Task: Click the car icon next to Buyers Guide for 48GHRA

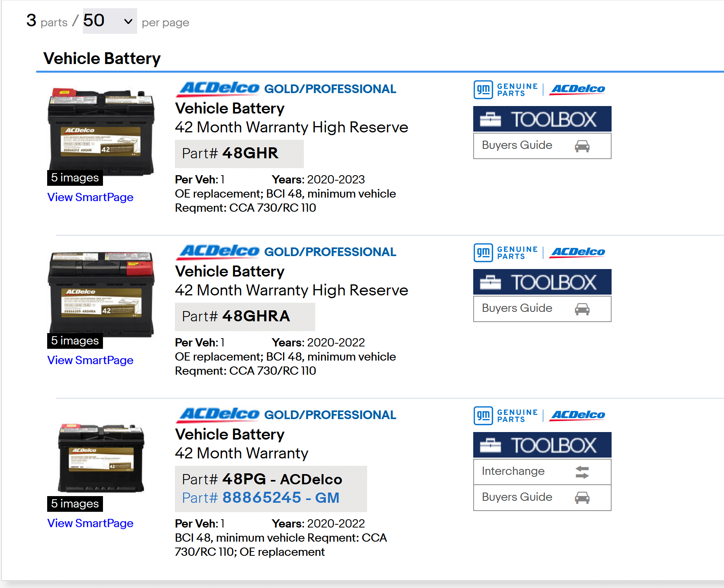Action: click(x=583, y=309)
